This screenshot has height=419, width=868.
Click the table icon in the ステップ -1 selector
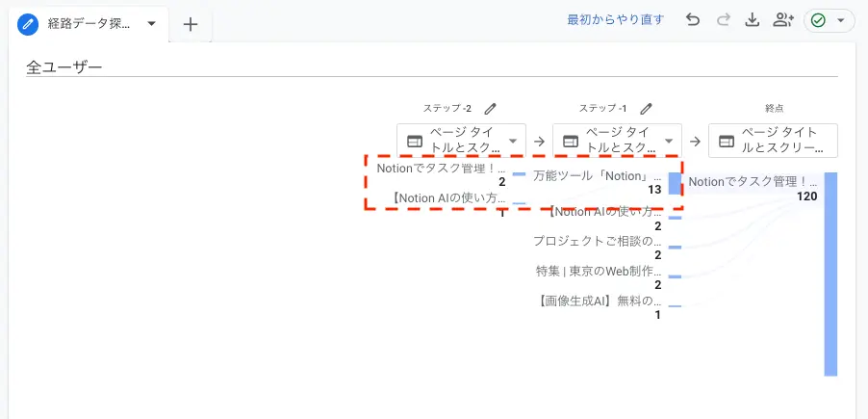coord(571,142)
